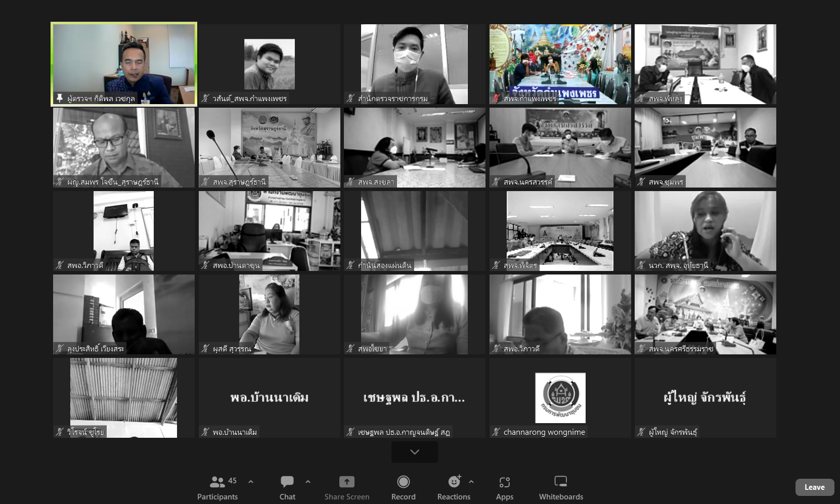Click muted mic icon on พอ.บ้านนาเดิม tile
This screenshot has height=504, width=840.
point(205,432)
